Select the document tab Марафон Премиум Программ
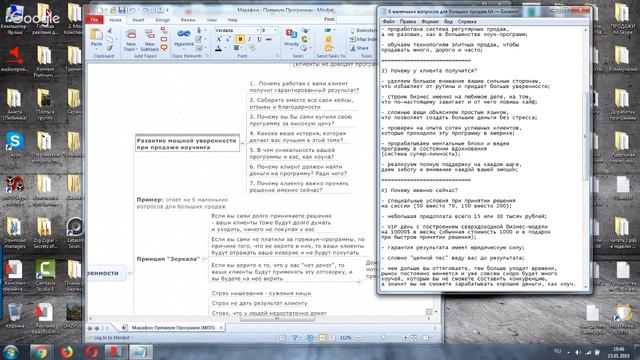Screen dimensions: 640x360 [x=173, y=327]
